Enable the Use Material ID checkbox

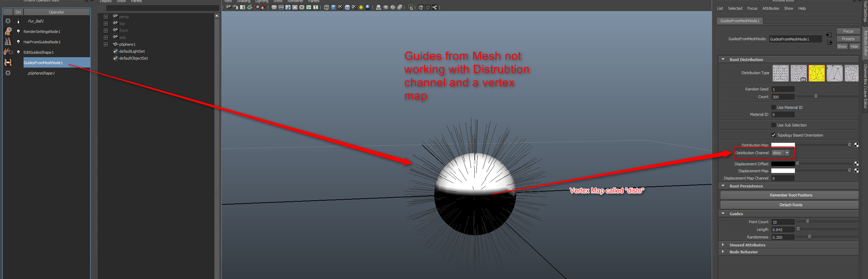click(x=773, y=107)
